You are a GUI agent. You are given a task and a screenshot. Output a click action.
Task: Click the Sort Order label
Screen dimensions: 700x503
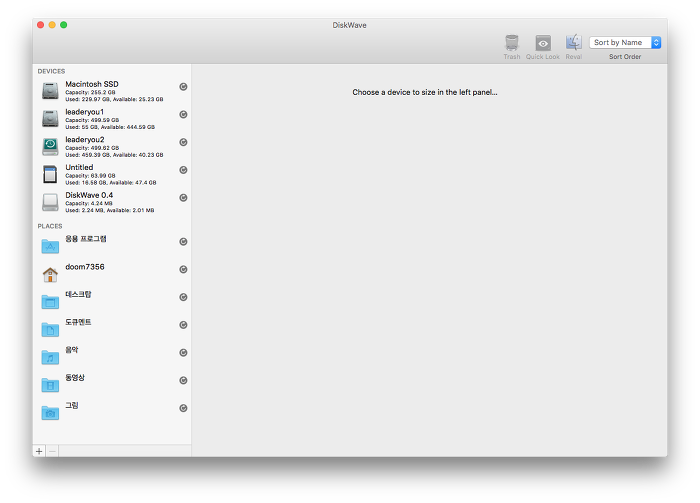click(625, 57)
